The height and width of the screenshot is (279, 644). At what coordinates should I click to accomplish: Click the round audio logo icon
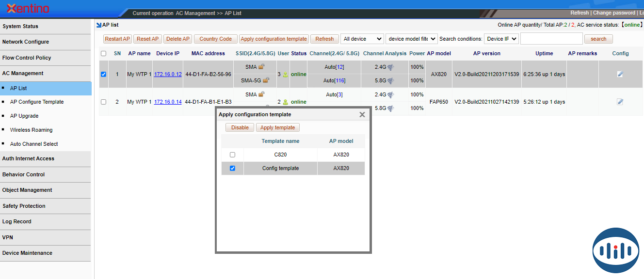616,250
